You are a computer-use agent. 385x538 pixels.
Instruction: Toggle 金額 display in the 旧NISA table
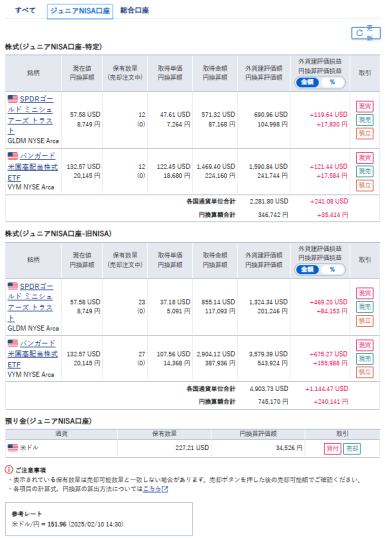click(x=307, y=270)
